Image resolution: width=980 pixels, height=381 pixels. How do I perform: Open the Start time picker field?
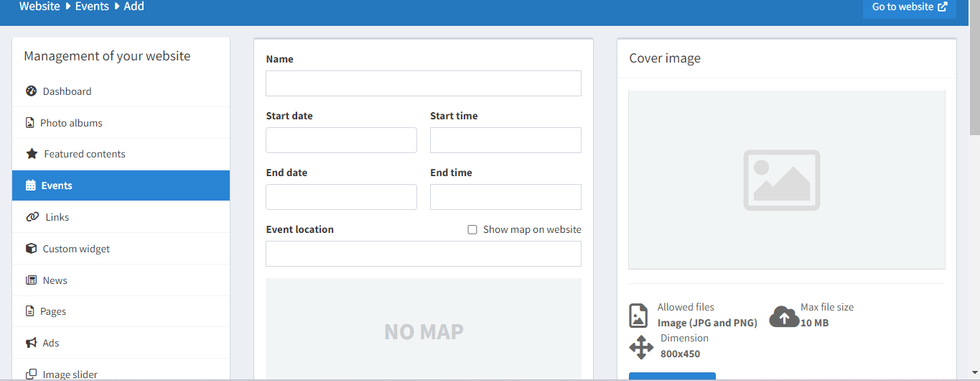[505, 140]
